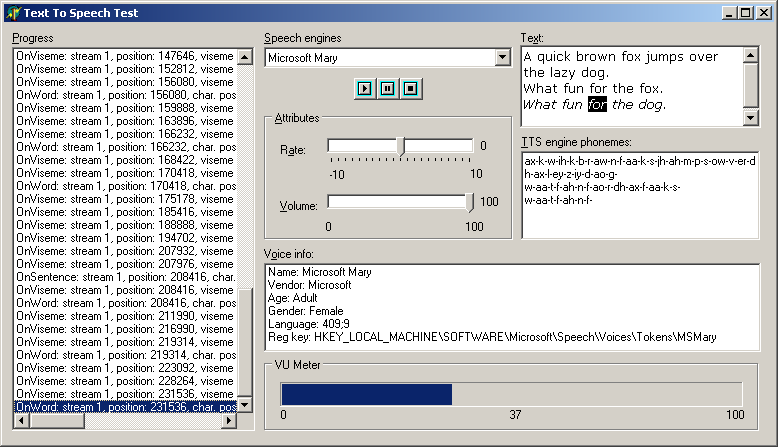Viewport: 778px width, 447px height.
Task: Adjust the Rate slider thumb
Action: 401,146
